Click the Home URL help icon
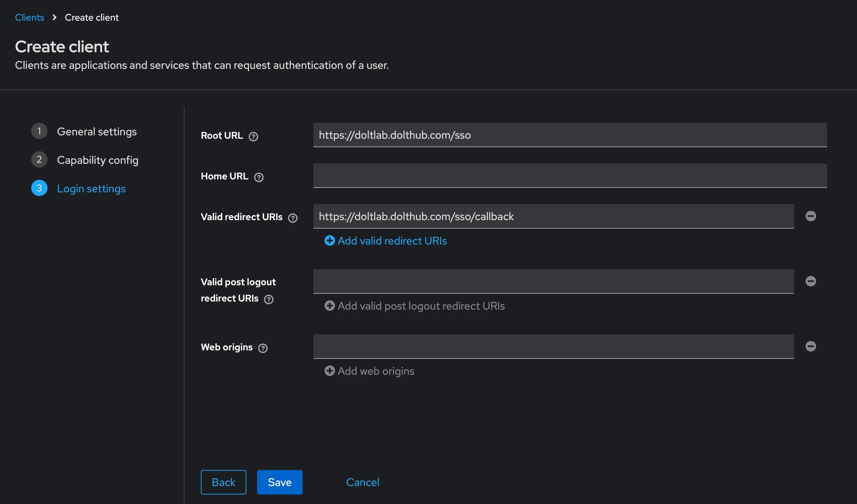 [259, 177]
